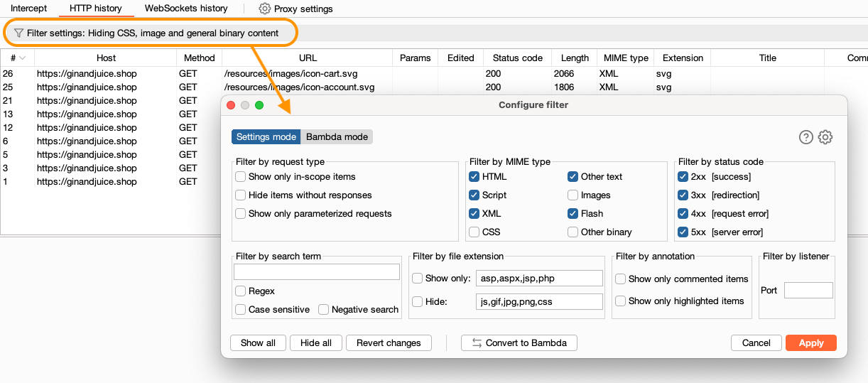
Task: Click the funnel filter icon in filter bar
Action: click(x=18, y=33)
